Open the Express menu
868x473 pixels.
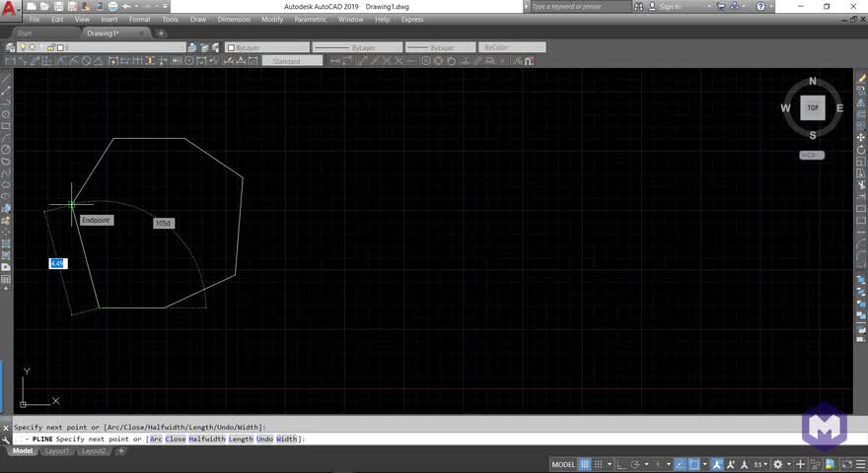[412, 20]
